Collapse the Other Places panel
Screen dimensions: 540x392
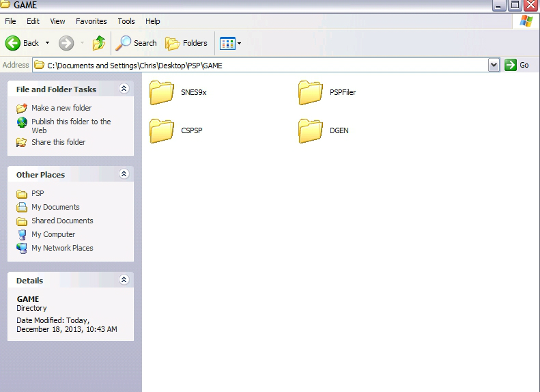click(124, 174)
